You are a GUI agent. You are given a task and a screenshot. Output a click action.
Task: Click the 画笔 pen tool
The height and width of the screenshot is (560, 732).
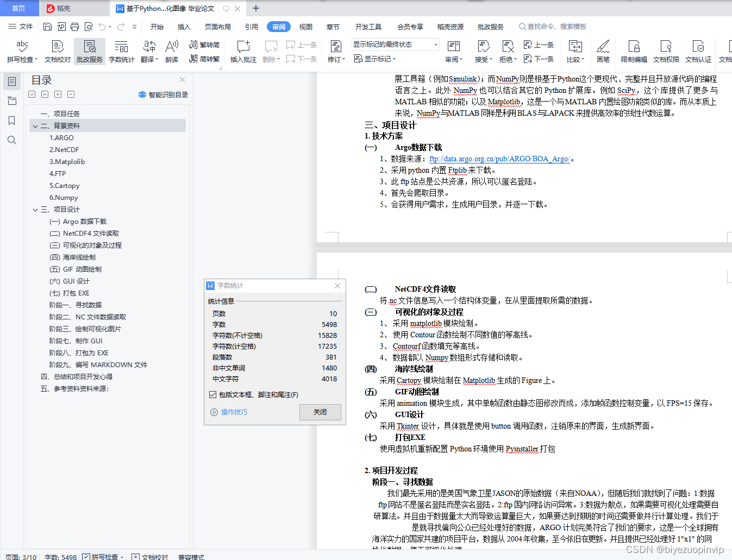pos(603,52)
